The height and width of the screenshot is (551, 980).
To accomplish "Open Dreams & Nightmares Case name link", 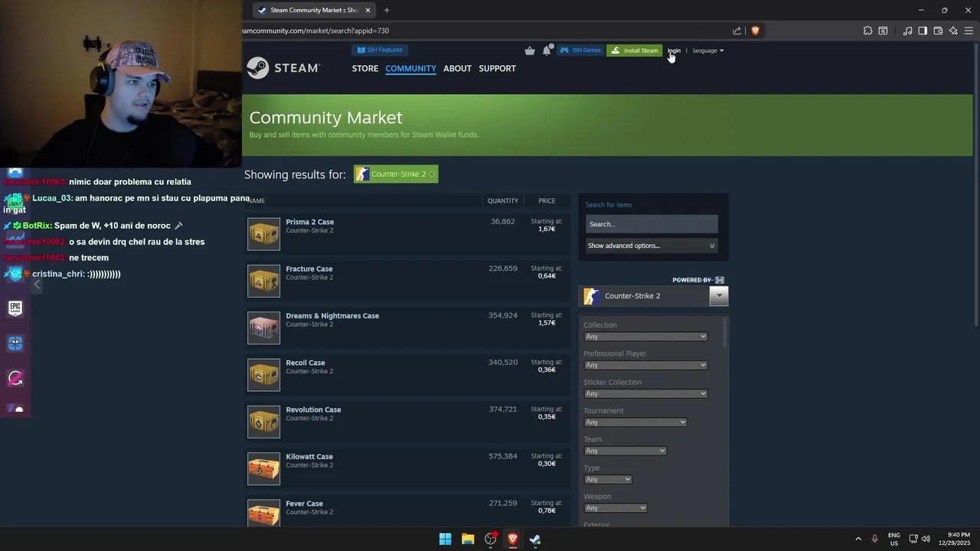I will (x=332, y=315).
